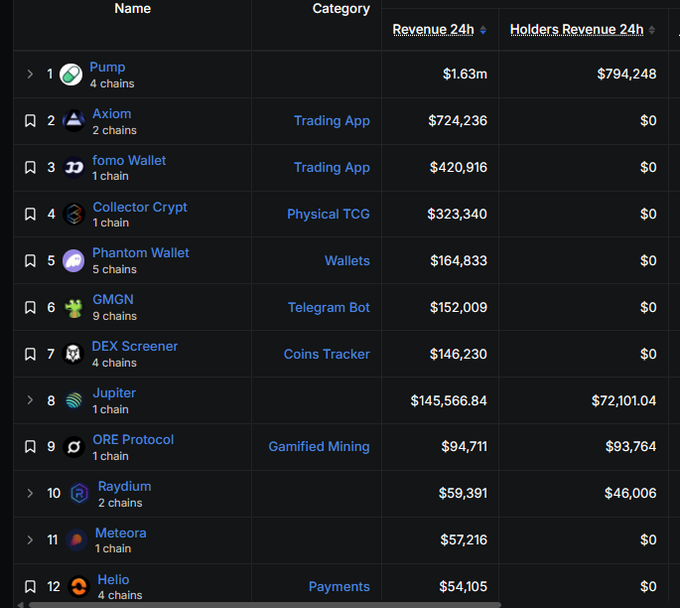
Task: Sort by Holders Revenue 24h column
Action: point(576,29)
